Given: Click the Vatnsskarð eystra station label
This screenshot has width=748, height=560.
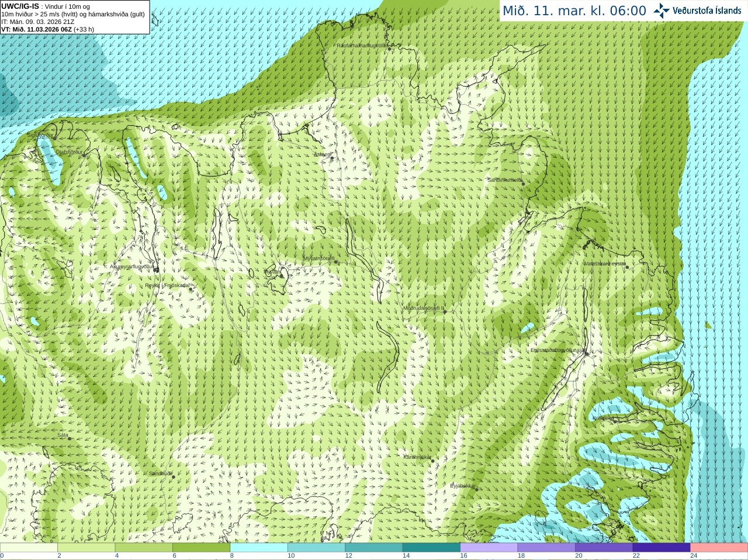Looking at the screenshot, I should (605, 264).
